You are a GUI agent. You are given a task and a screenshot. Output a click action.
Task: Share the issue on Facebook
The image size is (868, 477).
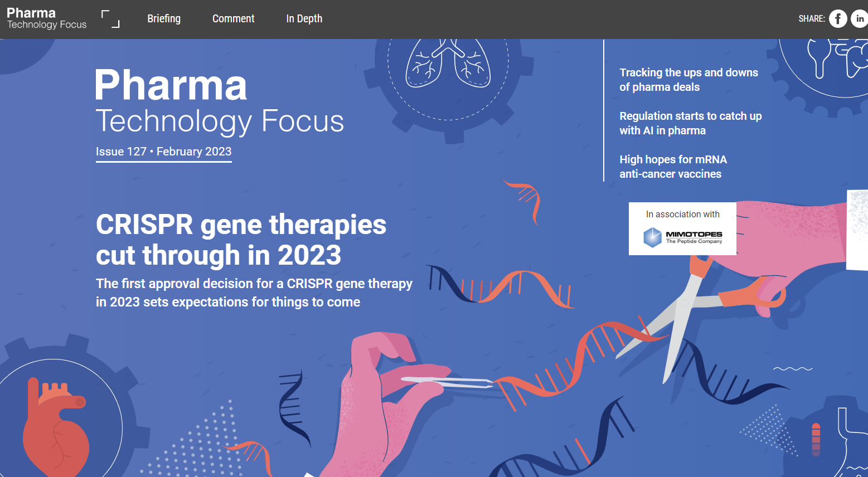pyautogui.click(x=838, y=19)
